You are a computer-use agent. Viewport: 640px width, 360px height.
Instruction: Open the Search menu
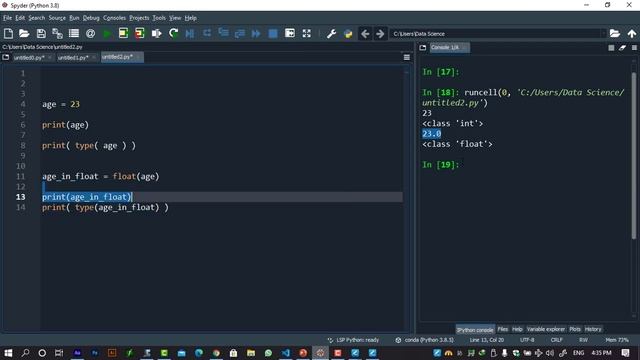click(37, 18)
